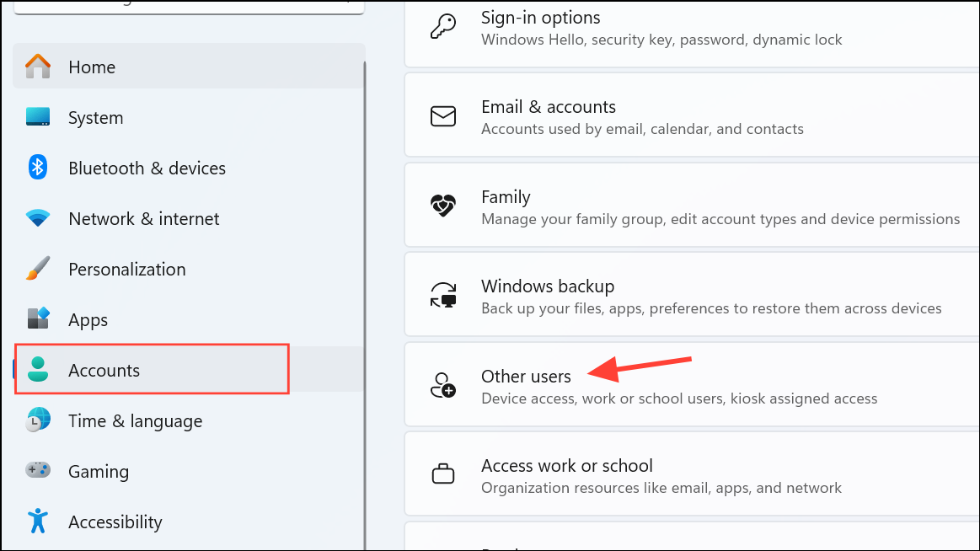The image size is (980, 551).
Task: Click the Gaming controller icon
Action: point(38,470)
